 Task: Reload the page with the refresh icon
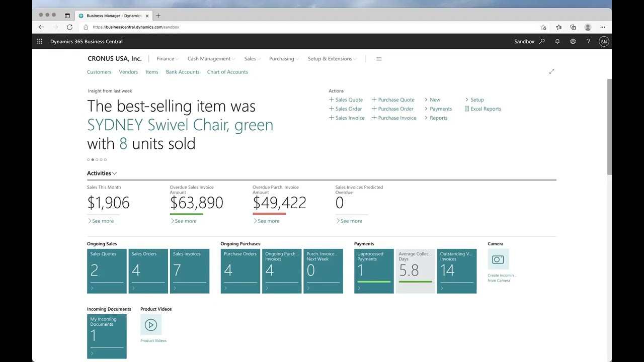click(69, 27)
